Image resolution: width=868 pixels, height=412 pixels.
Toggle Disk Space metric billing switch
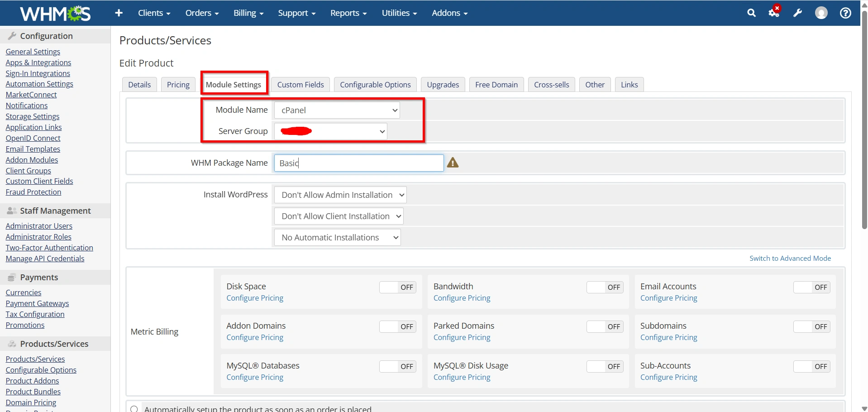coord(398,287)
